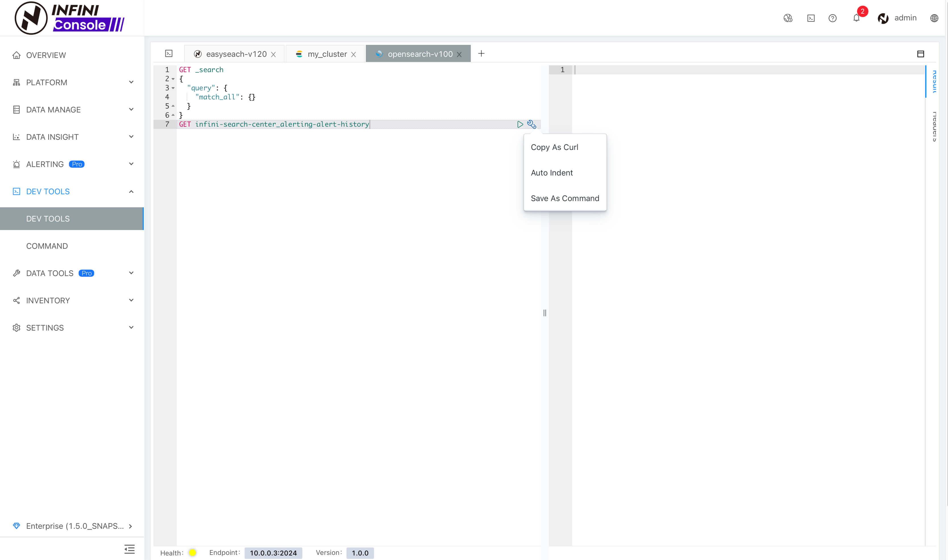Expand the DATA INSIGHT chevron
The image size is (948, 560).
(131, 137)
